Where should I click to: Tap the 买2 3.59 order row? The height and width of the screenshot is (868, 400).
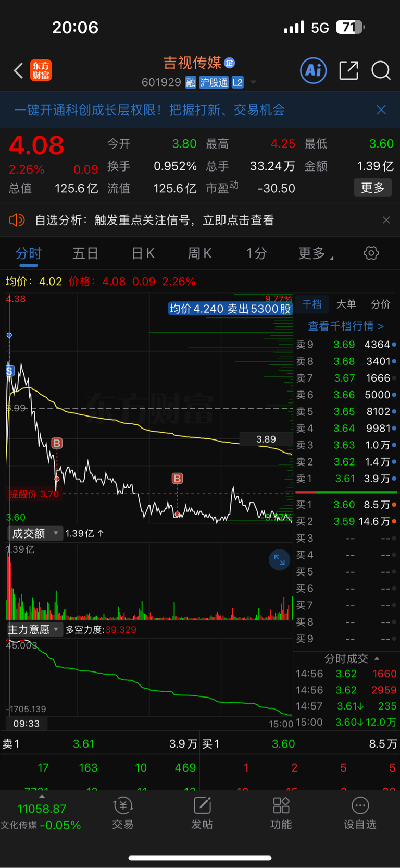pos(346,521)
